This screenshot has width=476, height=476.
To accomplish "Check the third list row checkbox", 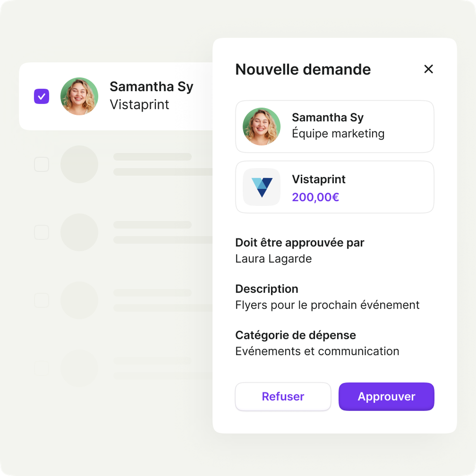I will point(41,232).
